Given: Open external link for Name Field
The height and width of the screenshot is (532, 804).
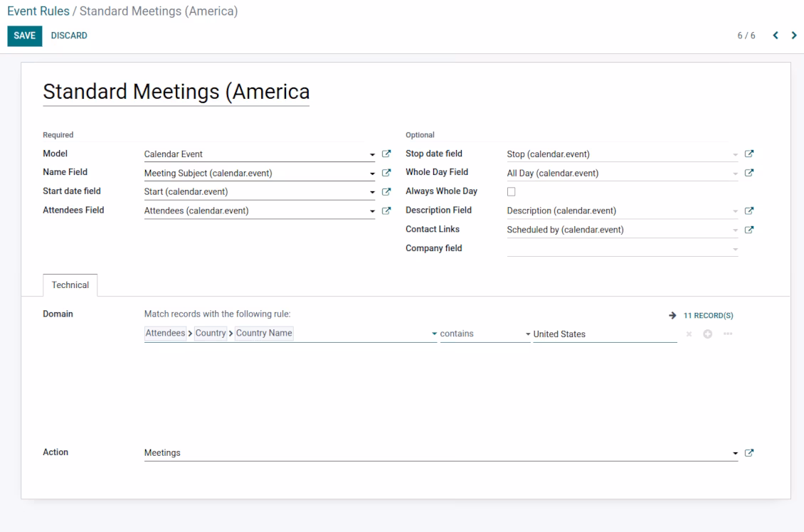Looking at the screenshot, I should (386, 173).
